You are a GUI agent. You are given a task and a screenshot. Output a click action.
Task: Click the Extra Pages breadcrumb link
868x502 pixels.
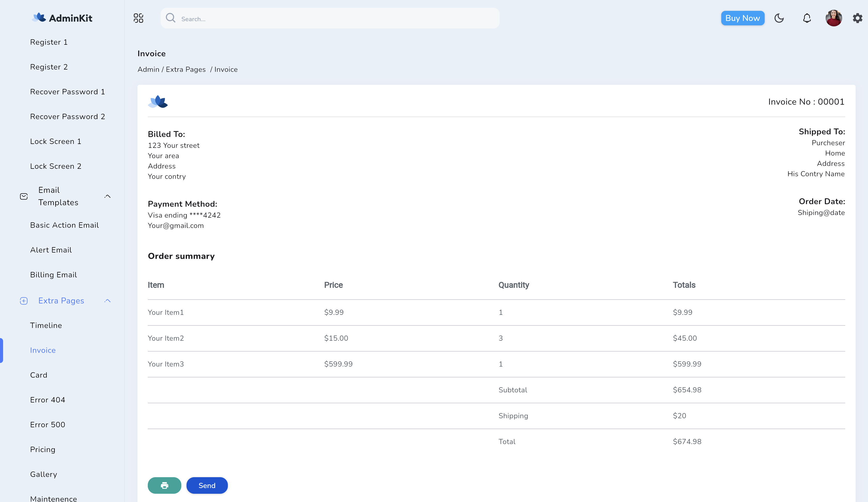[x=185, y=69]
